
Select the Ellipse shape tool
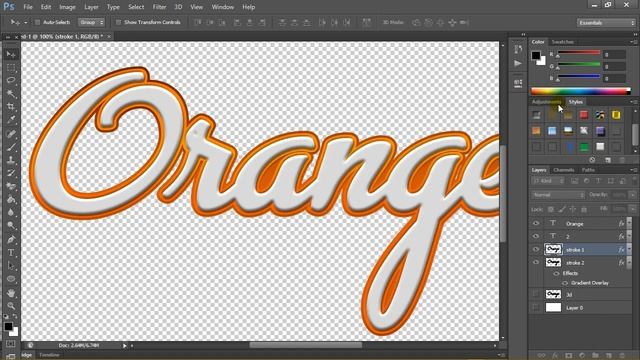click(x=11, y=279)
